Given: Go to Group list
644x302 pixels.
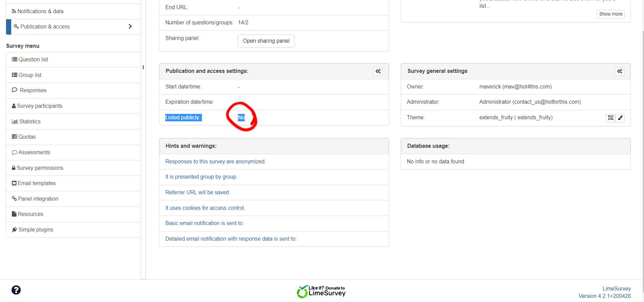Looking at the screenshot, I should coord(73,75).
